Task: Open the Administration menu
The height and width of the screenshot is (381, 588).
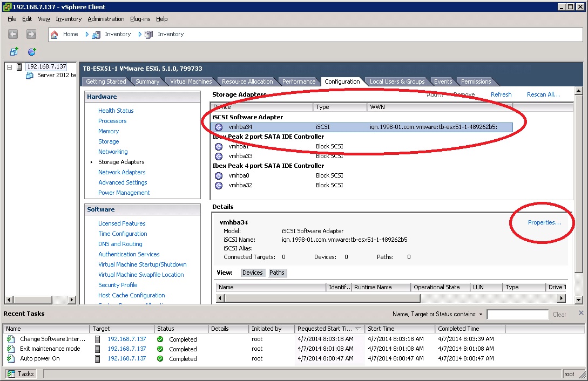Action: click(x=106, y=19)
